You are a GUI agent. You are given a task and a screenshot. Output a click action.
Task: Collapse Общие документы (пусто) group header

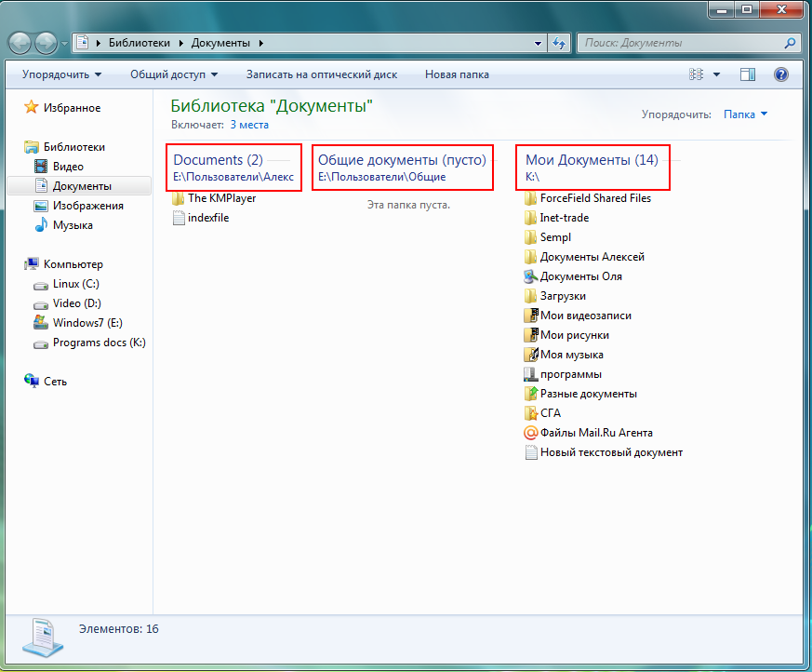coord(402,159)
